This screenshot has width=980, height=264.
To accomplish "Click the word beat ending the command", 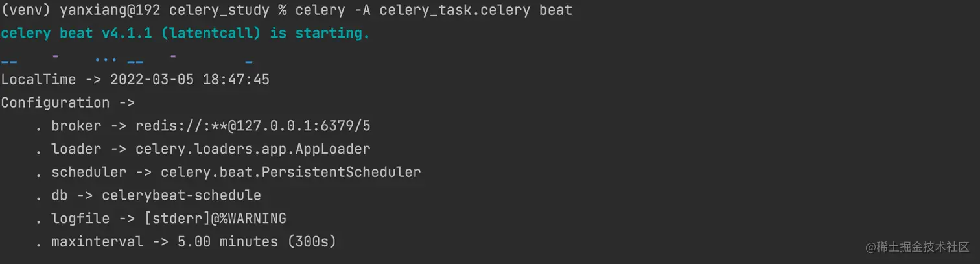I will 555,11.
